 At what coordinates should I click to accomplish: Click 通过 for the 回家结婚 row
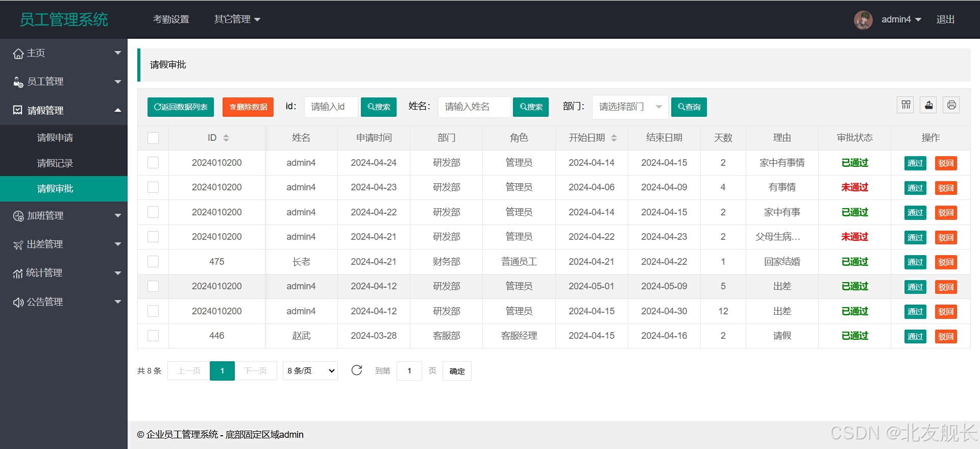tap(915, 262)
